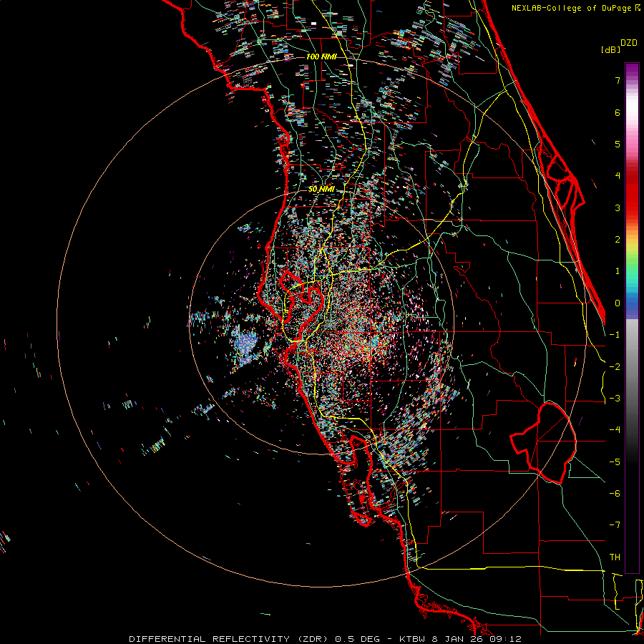Click the red-outlined lake in the southeast
This screenshot has height=644, width=644.
pos(543,442)
